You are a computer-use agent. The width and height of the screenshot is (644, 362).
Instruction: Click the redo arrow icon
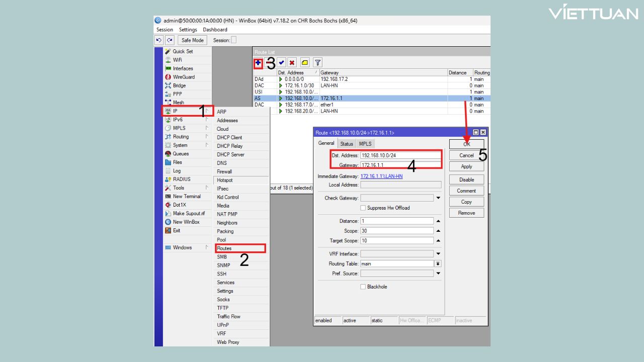(170, 40)
